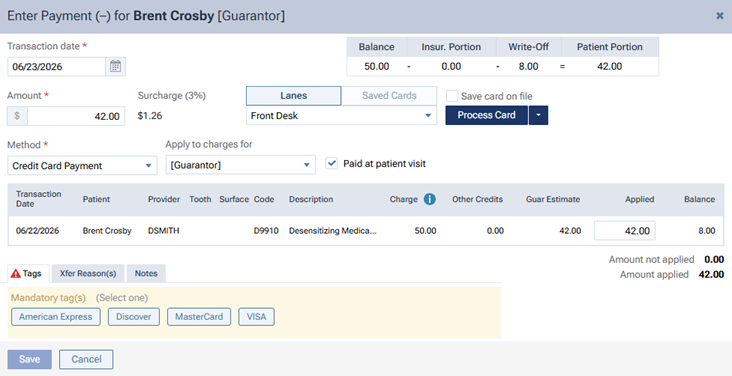Click the Charge column header label
This screenshot has width=732, height=376.
coord(403,199)
